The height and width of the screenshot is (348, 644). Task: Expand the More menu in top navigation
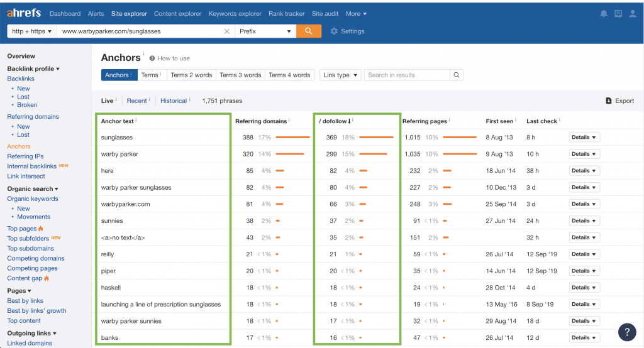click(x=356, y=14)
